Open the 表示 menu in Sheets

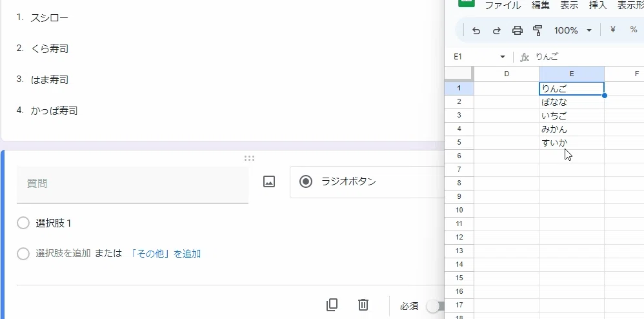pyautogui.click(x=569, y=5)
